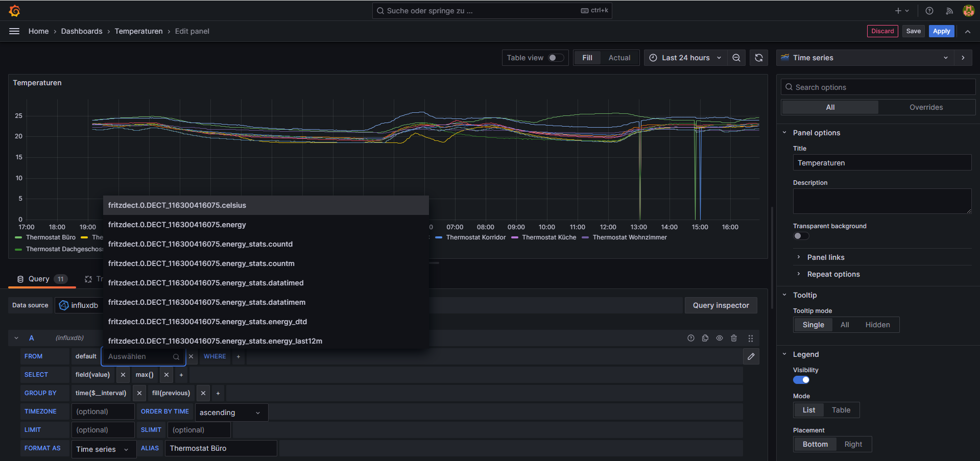
Task: Open the Query inspector
Action: pyautogui.click(x=721, y=305)
